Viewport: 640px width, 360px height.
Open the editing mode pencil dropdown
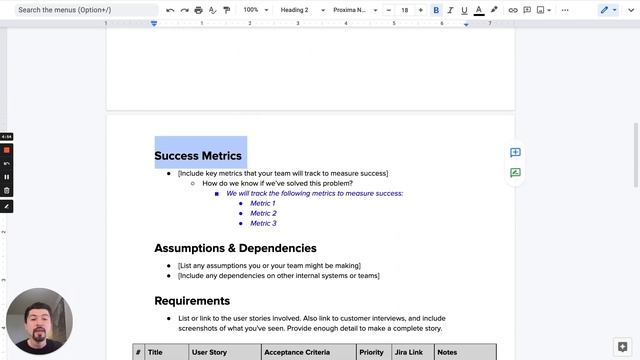(x=608, y=10)
